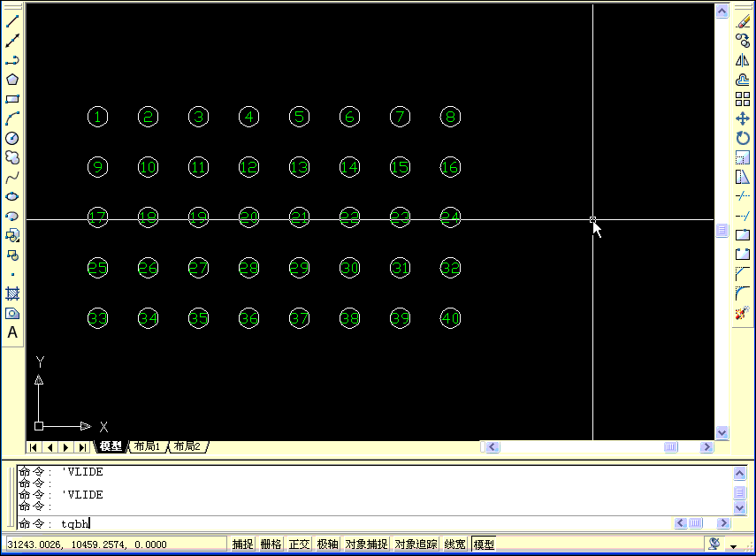Click command line scroll right arrow
The height and width of the screenshot is (556, 756).
tap(722, 523)
